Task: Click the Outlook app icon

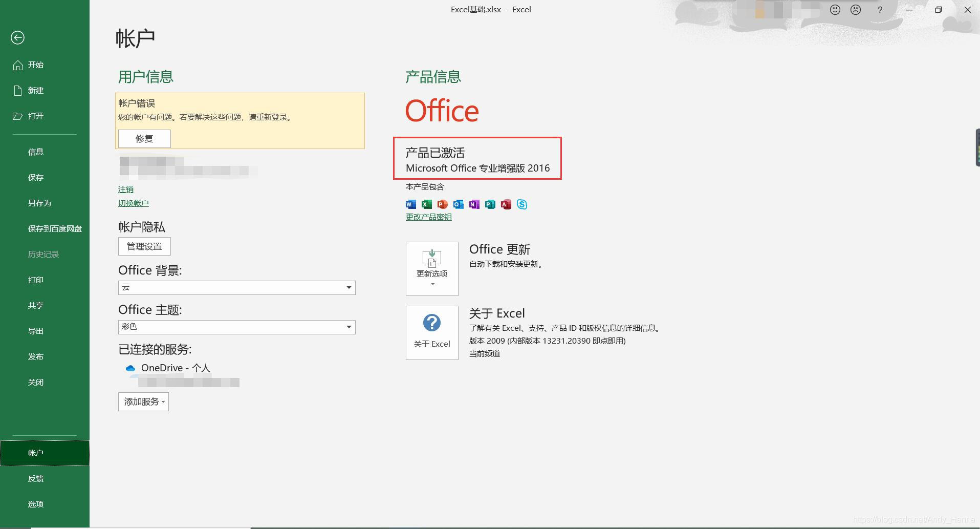Action: point(459,204)
